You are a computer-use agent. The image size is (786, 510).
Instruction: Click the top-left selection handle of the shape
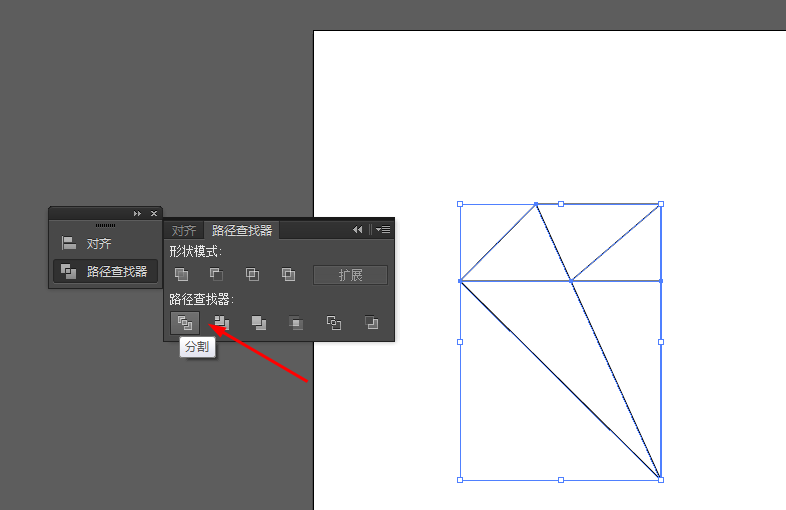coord(460,204)
